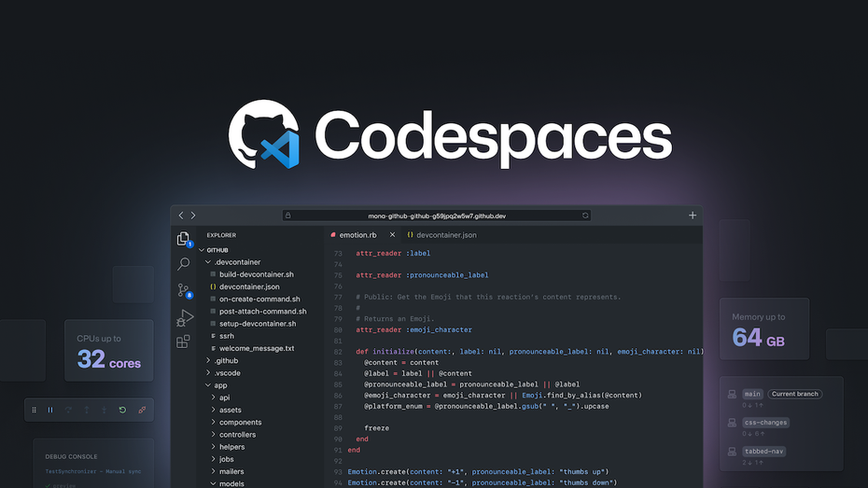
Task: Open Source Control view in activity bar
Action: pyautogui.click(x=184, y=290)
